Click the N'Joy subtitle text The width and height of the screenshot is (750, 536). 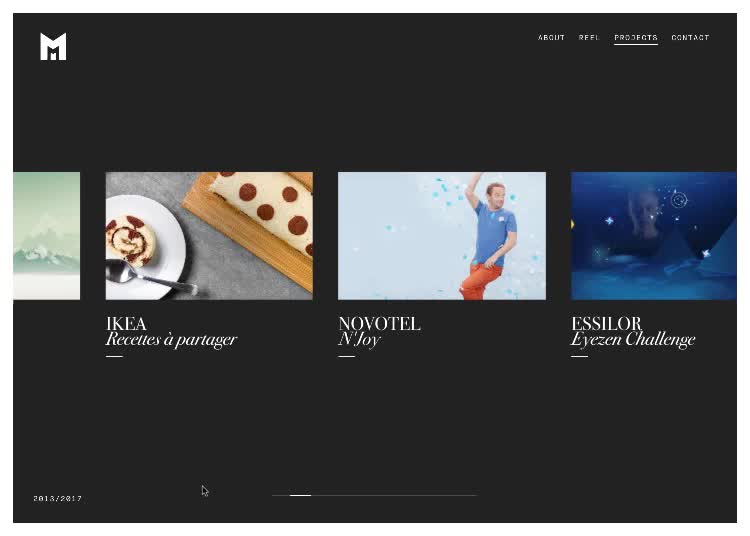359,339
